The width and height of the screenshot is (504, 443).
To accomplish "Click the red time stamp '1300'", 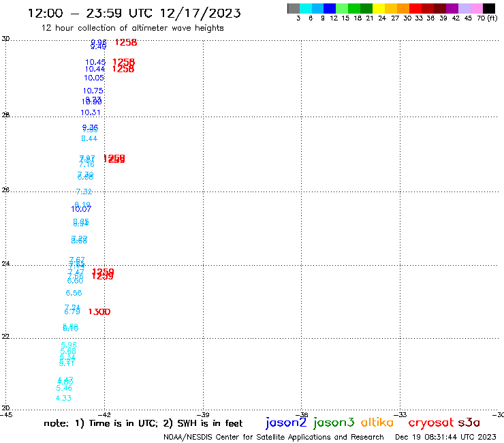I will tap(99, 311).
